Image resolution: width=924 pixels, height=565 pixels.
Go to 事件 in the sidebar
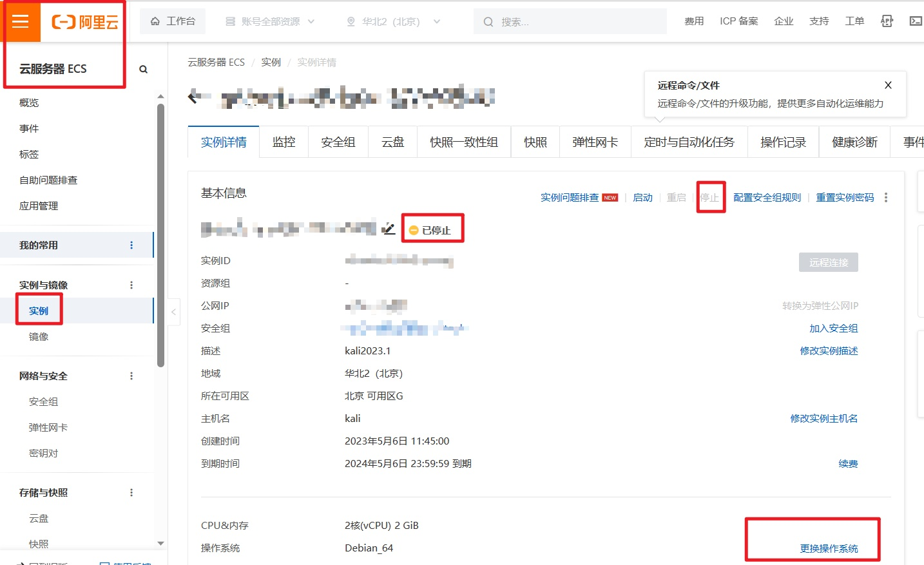[x=29, y=129]
